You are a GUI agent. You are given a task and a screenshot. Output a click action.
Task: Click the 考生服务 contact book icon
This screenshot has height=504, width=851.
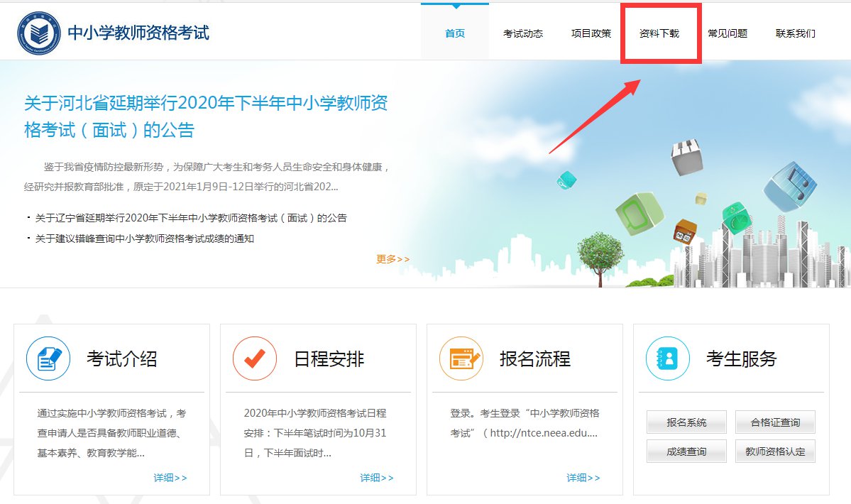(x=667, y=358)
